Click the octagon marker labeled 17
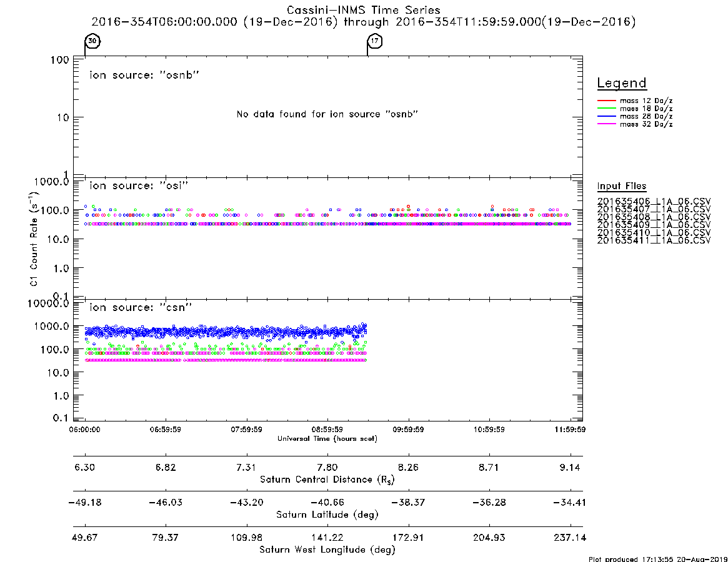This screenshot has height=562, width=728. [x=375, y=41]
